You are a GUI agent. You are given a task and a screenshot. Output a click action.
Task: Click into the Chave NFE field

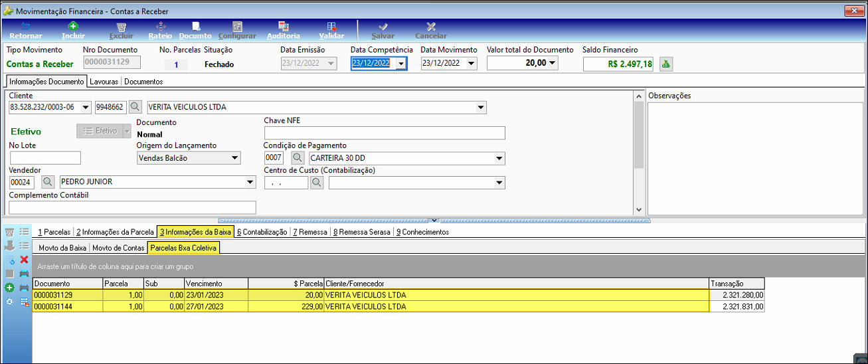pos(385,133)
